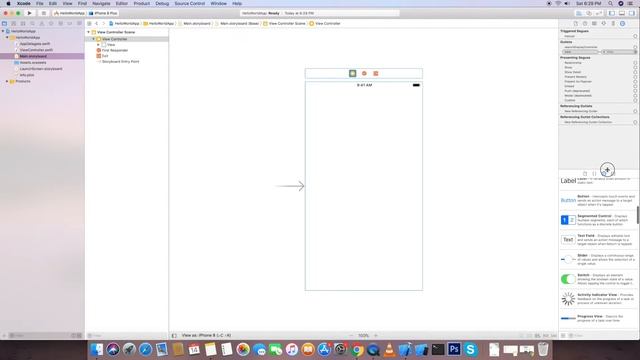
Task: Open the File menu
Action: click(x=40, y=3)
